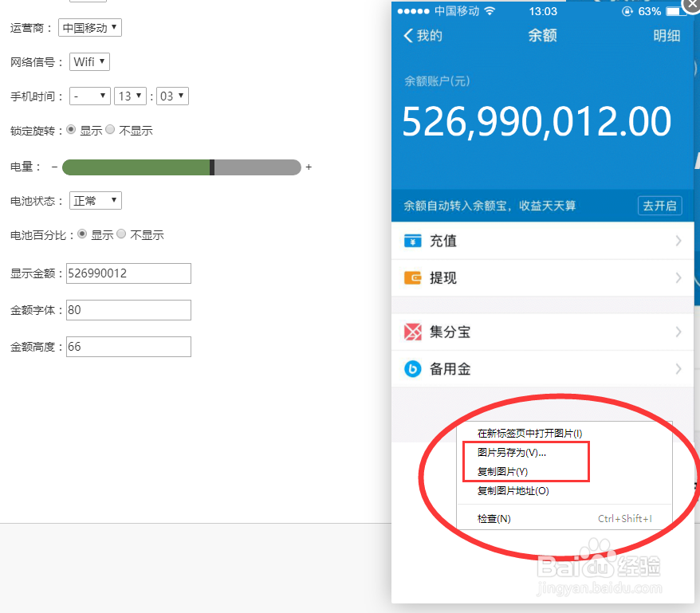Select 显示 for 锁定旋转
The height and width of the screenshot is (613, 700).
[x=71, y=129]
